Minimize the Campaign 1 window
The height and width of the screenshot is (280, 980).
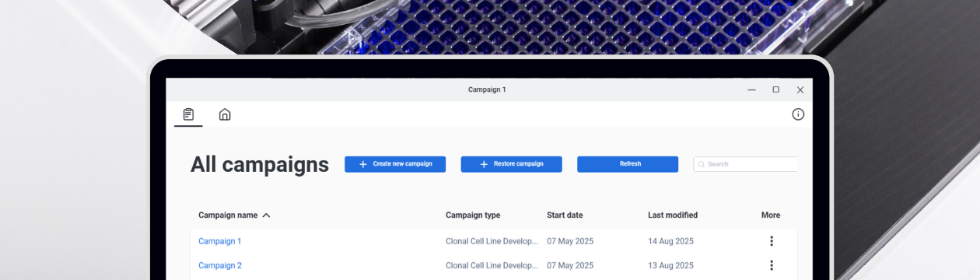coord(751,89)
